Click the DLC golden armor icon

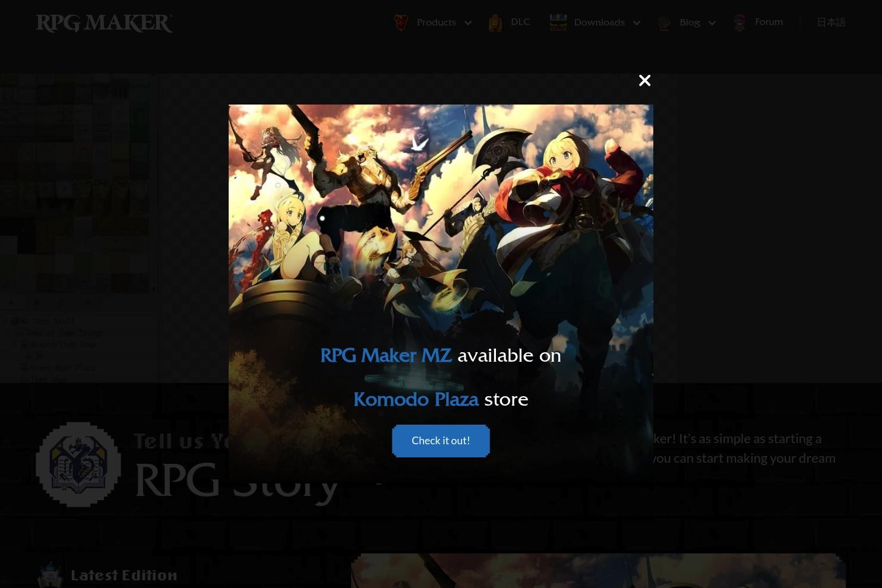(495, 23)
